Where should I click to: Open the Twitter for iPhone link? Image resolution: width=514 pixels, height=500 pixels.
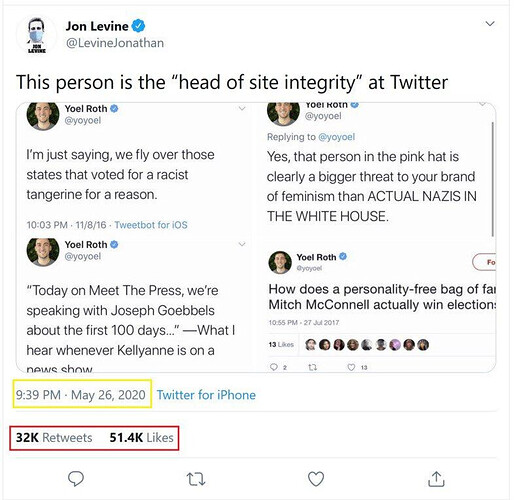(x=206, y=395)
